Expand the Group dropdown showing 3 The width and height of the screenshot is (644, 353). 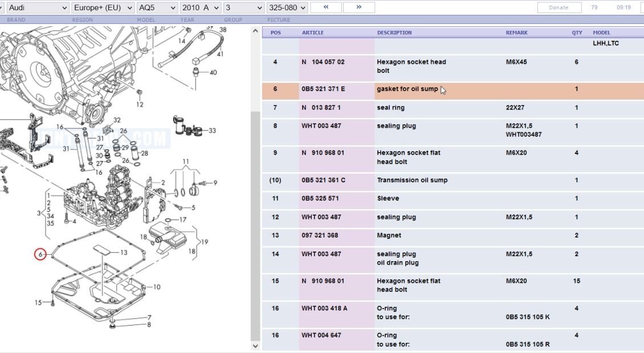243,8
